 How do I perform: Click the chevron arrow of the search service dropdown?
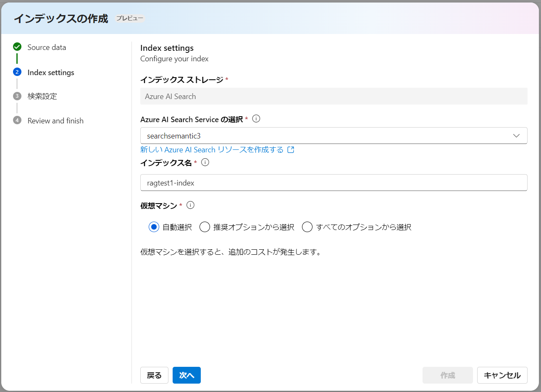tap(517, 136)
